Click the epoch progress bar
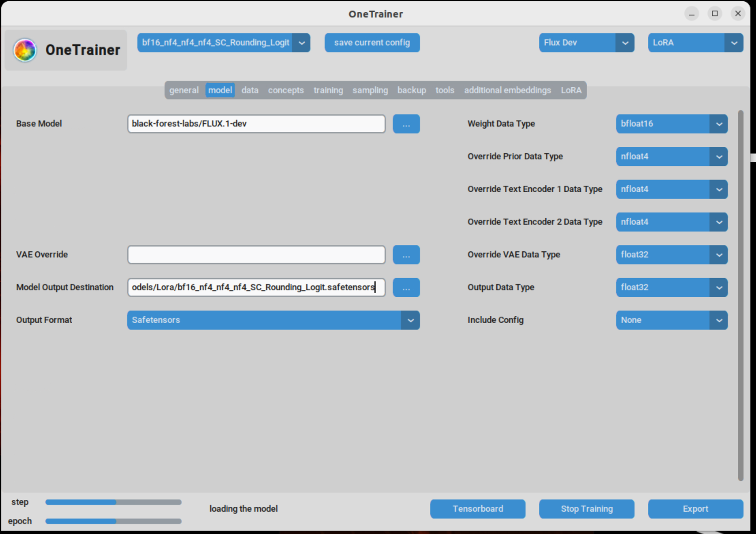 tap(114, 521)
